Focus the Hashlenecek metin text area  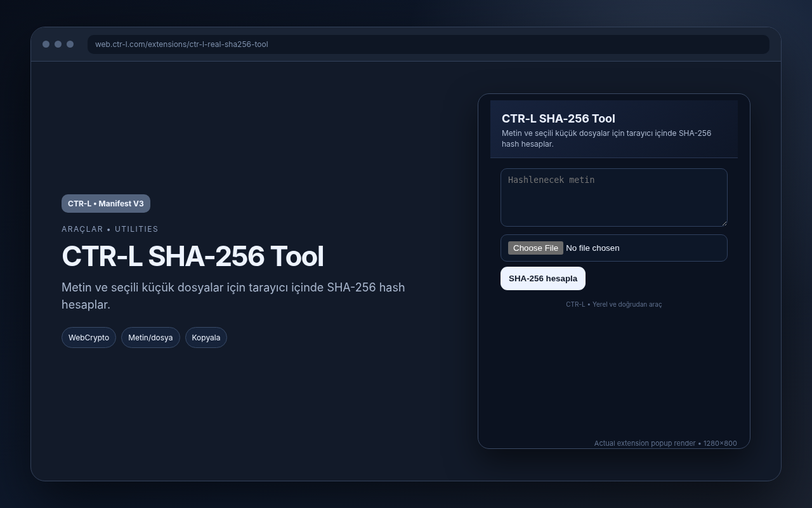tap(614, 197)
